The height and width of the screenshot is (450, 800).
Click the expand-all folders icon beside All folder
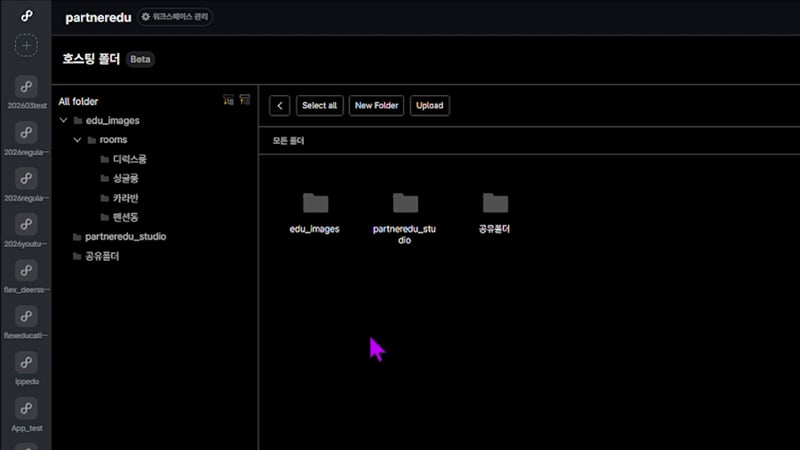pyautogui.click(x=229, y=100)
